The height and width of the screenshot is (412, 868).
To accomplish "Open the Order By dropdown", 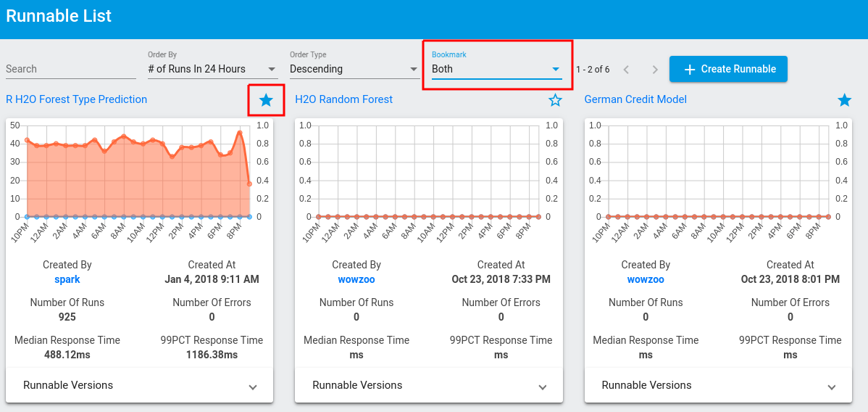I will pyautogui.click(x=212, y=70).
